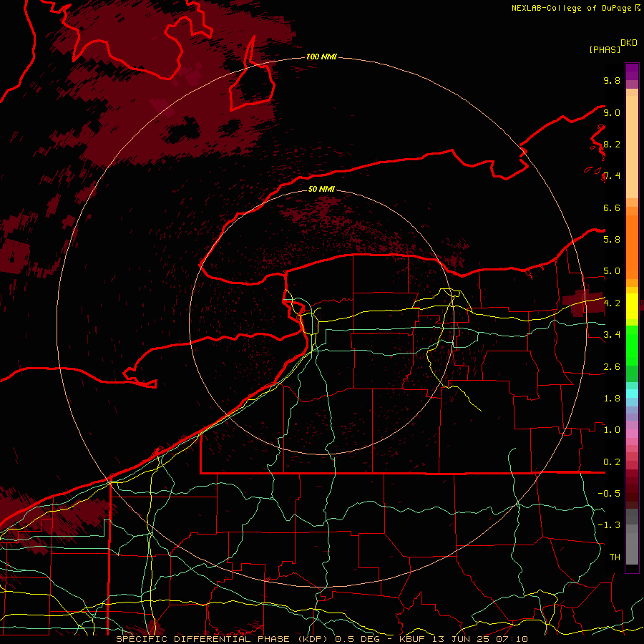Select the 50 NMI range ring label
Image resolution: width=644 pixels, height=644 pixels.
(321, 189)
